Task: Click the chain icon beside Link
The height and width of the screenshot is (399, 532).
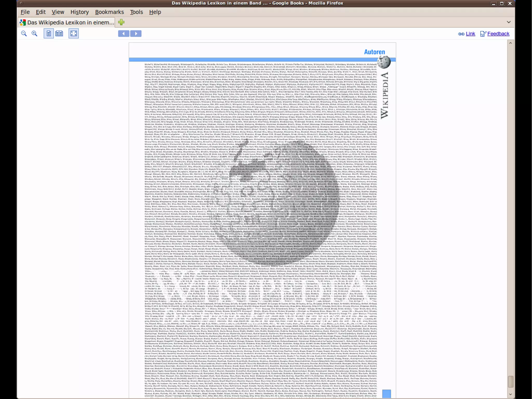Action: click(x=461, y=34)
